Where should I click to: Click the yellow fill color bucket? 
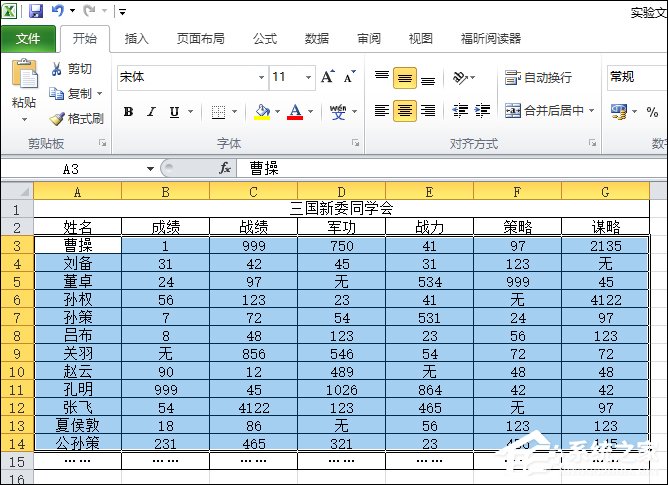click(262, 112)
